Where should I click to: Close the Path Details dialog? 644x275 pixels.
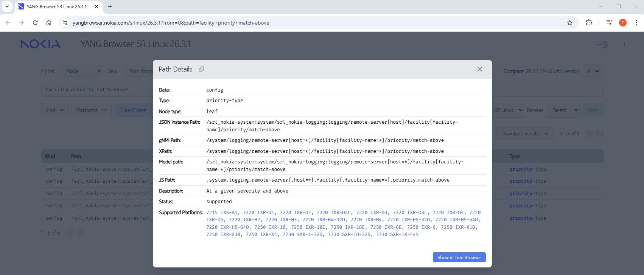[x=480, y=69]
